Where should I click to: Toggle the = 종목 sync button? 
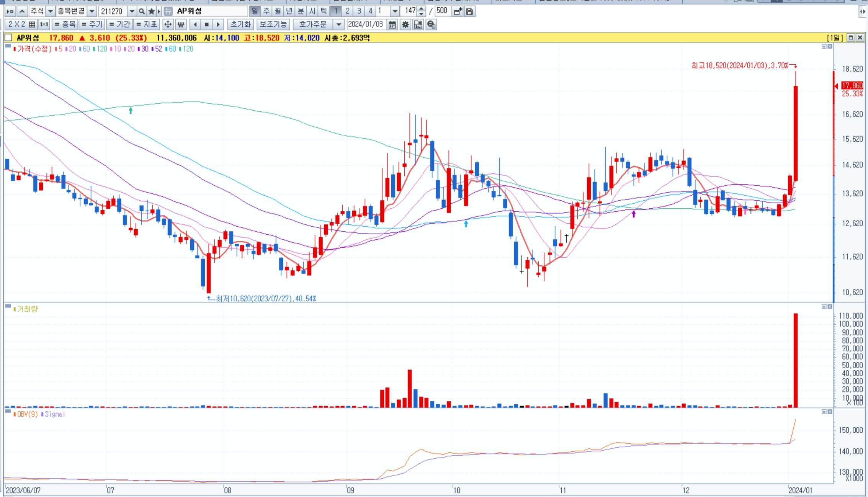point(65,25)
